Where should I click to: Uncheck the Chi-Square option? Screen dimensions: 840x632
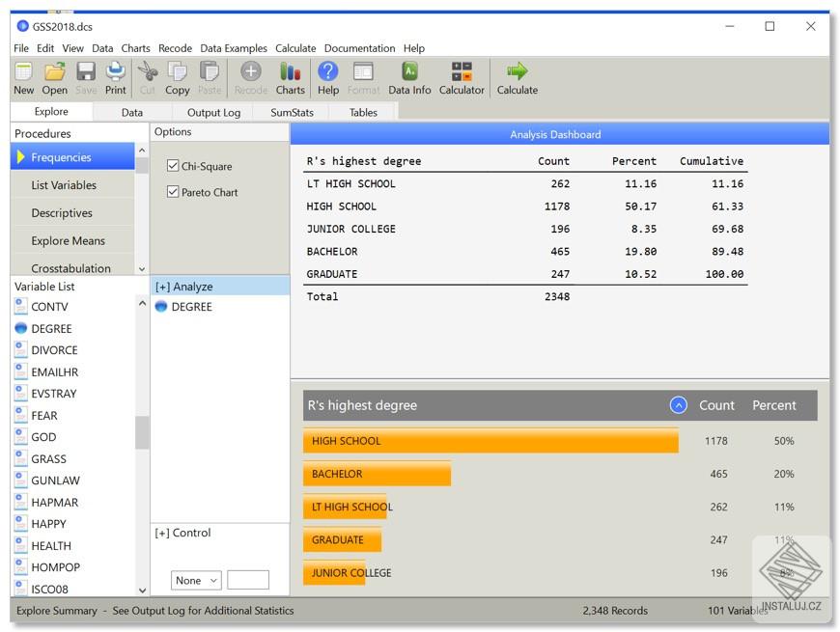tap(174, 166)
